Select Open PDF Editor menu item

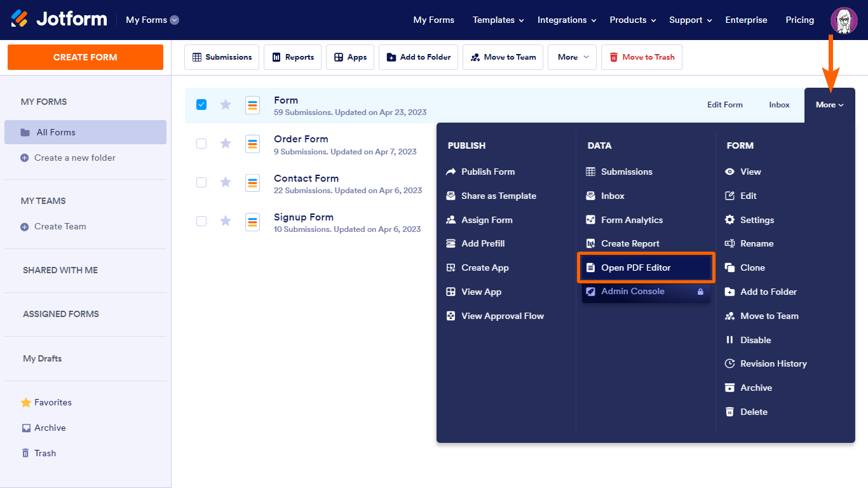[x=635, y=268]
